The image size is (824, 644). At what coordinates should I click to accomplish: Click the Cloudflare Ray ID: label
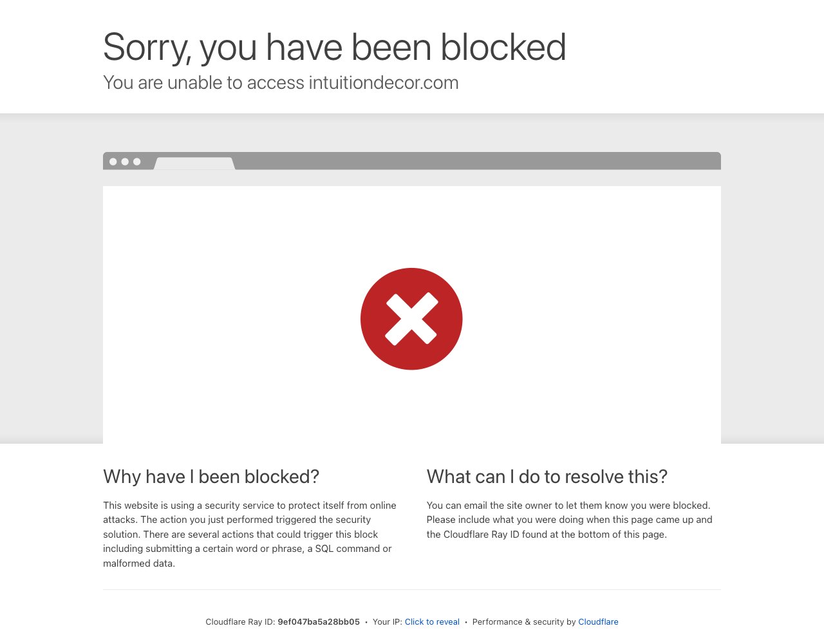coord(240,622)
